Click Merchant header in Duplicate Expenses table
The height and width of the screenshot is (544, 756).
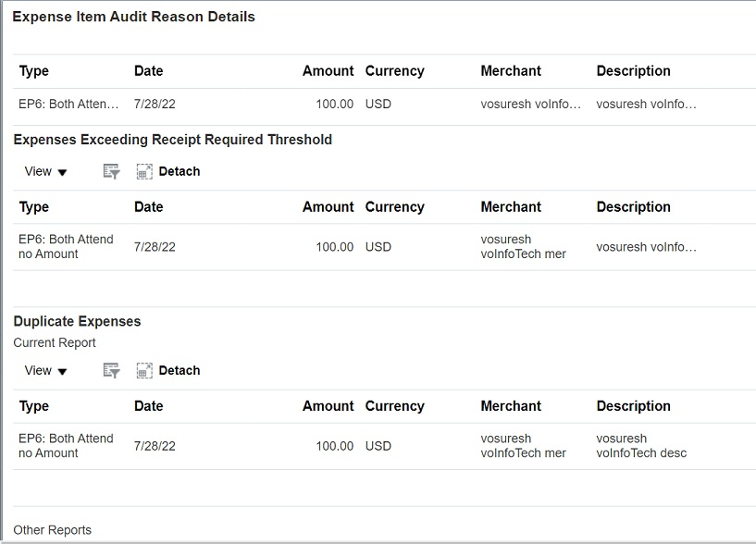511,406
